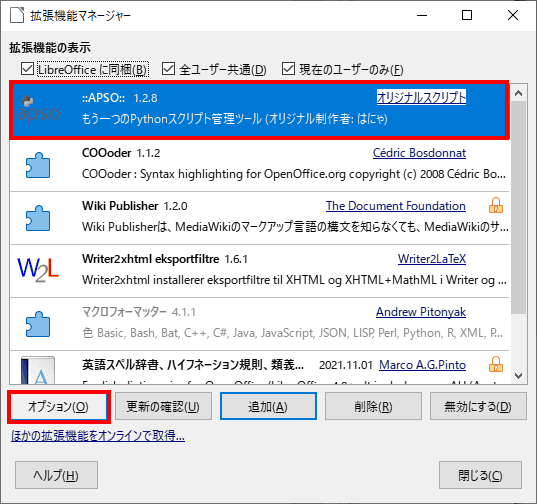Open the ほかの拡張機能をオンラインで取得 link
Image resolution: width=537 pixels, height=504 pixels.
(98, 436)
